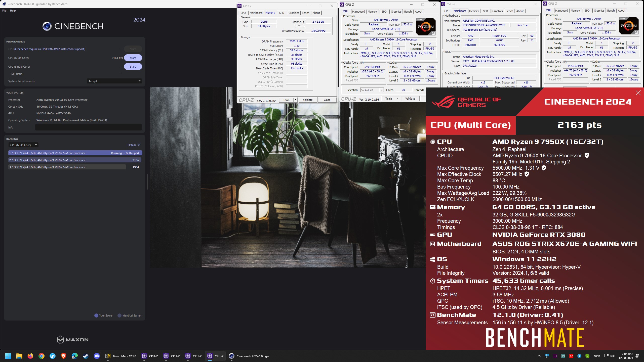Start CPU (Multi Core) benchmark
Viewport: 644px width, 362px height.
[x=133, y=58]
